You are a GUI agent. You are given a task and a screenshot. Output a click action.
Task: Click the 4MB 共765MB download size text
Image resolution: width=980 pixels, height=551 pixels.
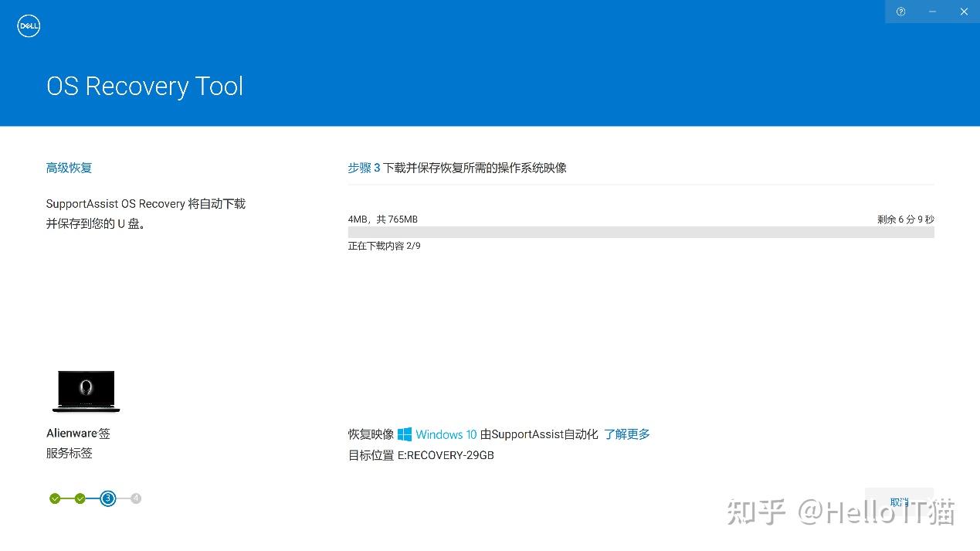tap(382, 219)
